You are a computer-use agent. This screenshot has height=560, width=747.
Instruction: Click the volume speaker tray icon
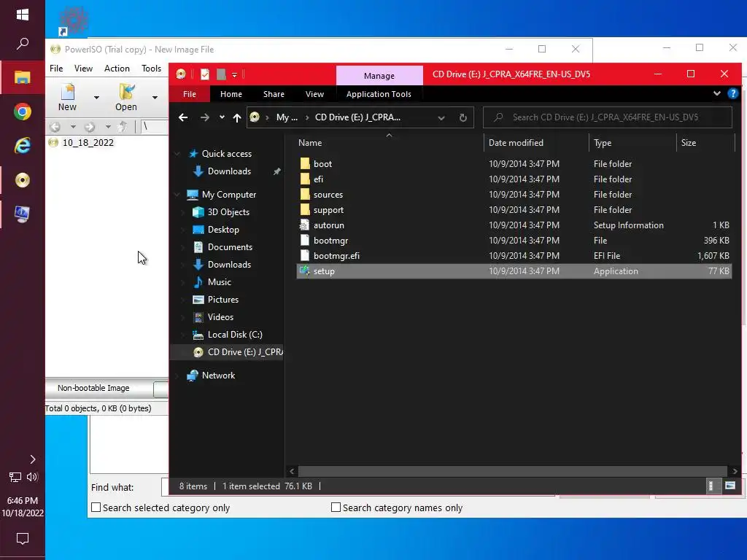[x=32, y=477]
